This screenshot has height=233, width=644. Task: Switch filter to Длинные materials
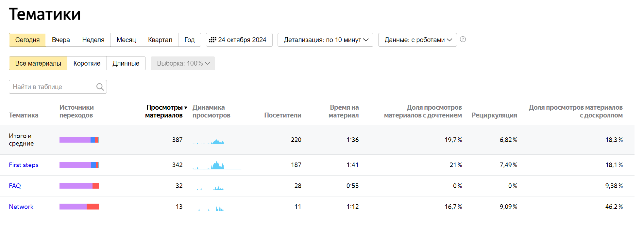pos(126,63)
